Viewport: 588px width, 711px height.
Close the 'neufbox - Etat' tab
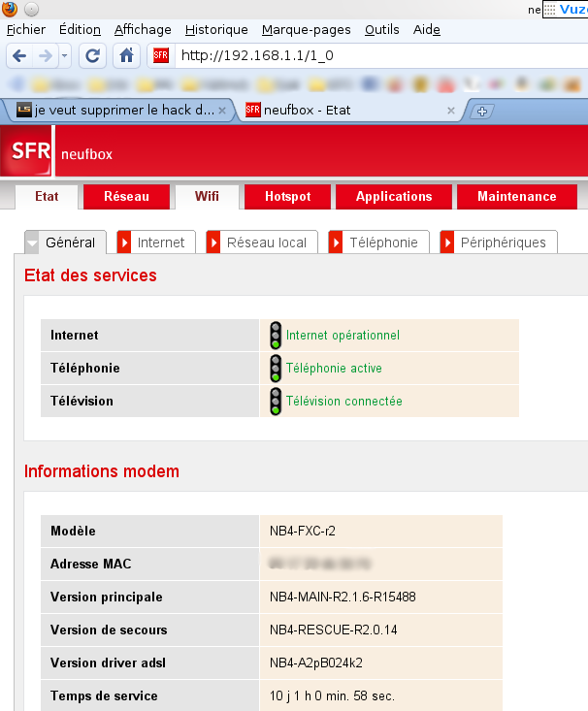point(451,111)
